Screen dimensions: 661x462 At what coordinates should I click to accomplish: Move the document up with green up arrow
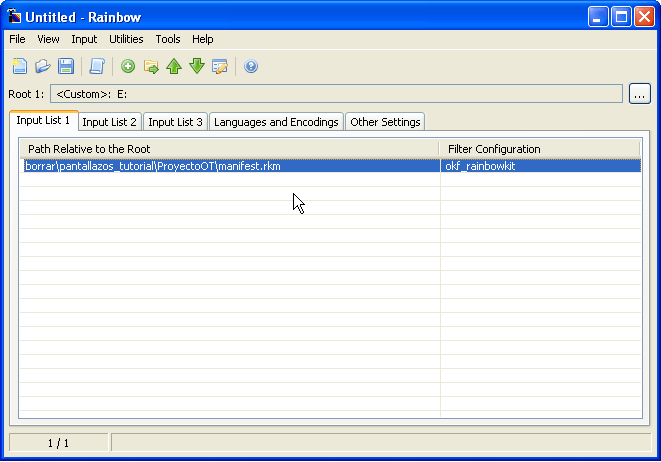coord(174,67)
